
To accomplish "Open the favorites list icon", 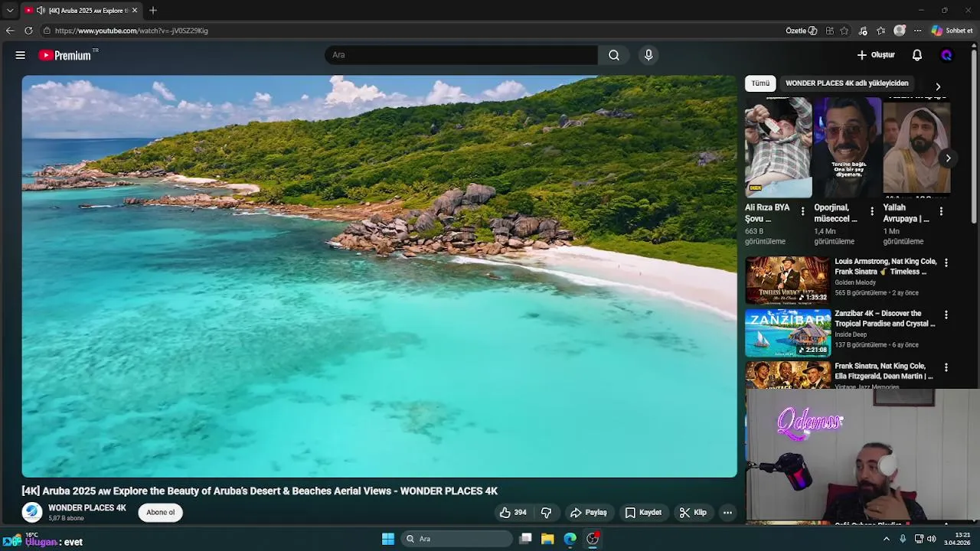I will click(881, 31).
